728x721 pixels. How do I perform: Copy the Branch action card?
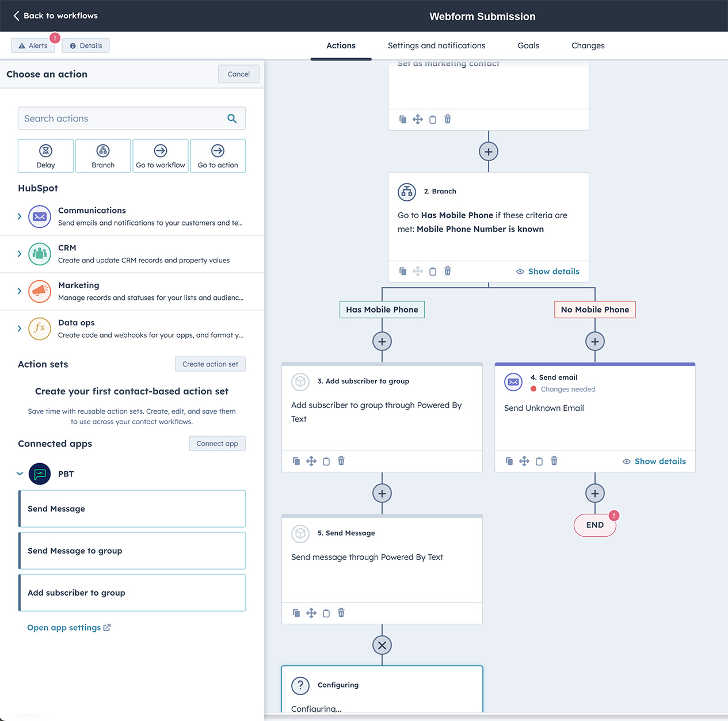[403, 271]
